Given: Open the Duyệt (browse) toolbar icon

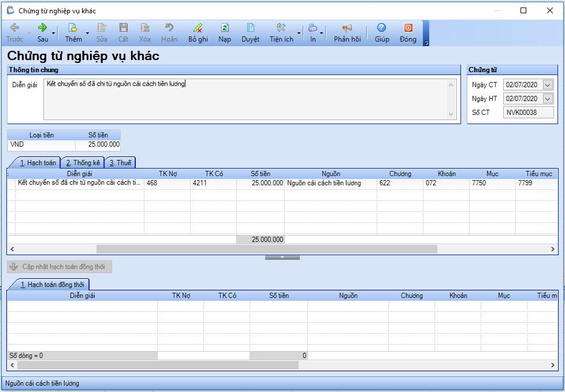Looking at the screenshot, I should point(250,28).
